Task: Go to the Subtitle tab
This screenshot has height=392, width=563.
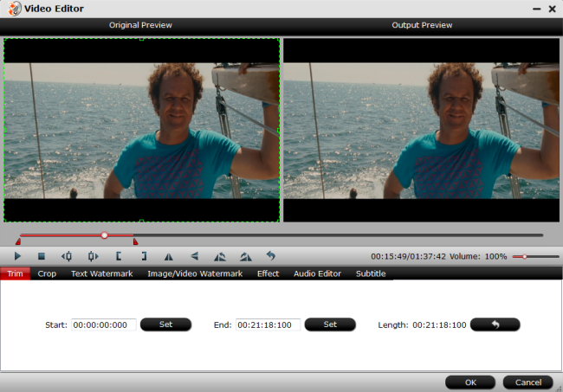Action: (x=371, y=273)
